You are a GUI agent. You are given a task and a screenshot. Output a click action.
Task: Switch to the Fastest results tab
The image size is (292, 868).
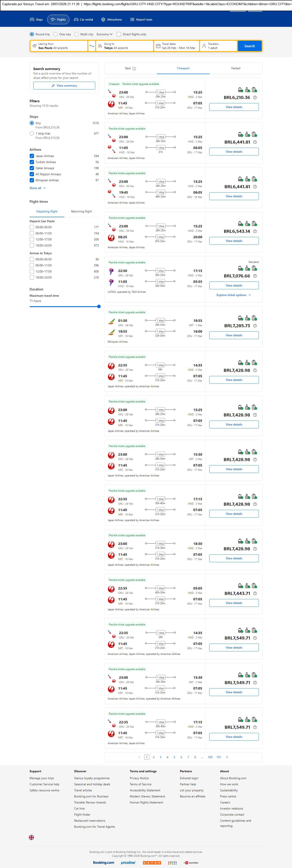tap(236, 68)
